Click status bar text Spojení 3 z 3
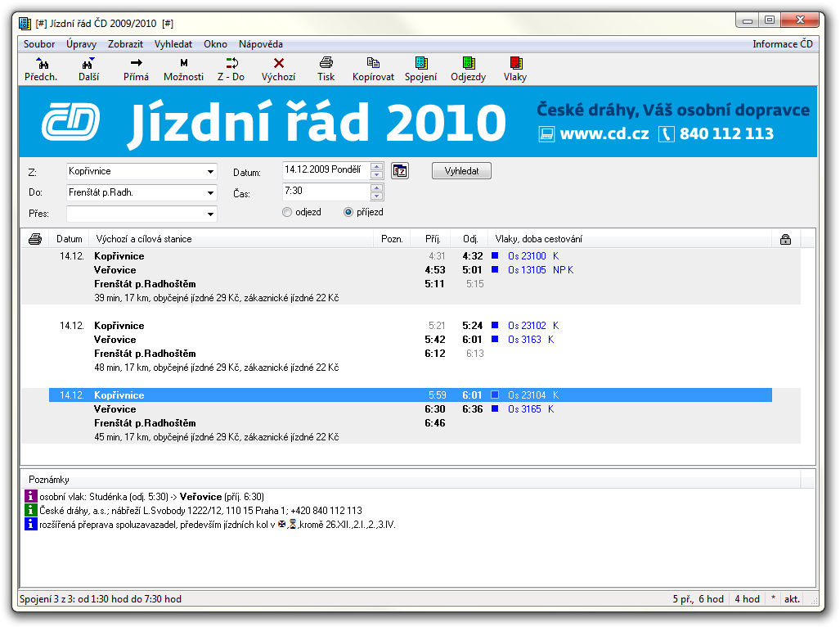Viewport: 840px width, 627px height. [x=101, y=598]
